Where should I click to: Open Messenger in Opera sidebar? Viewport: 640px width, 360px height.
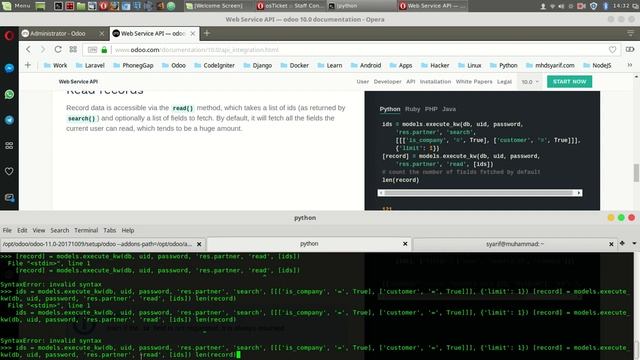(9, 68)
